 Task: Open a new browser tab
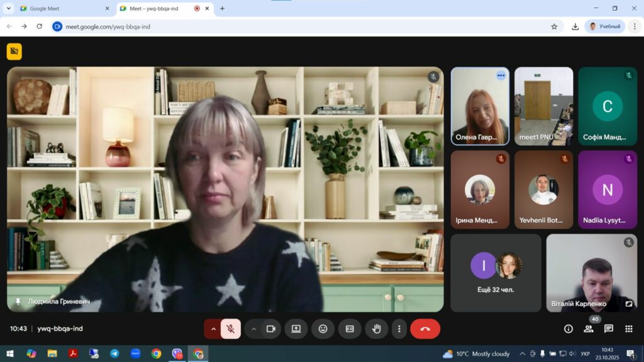tap(222, 9)
